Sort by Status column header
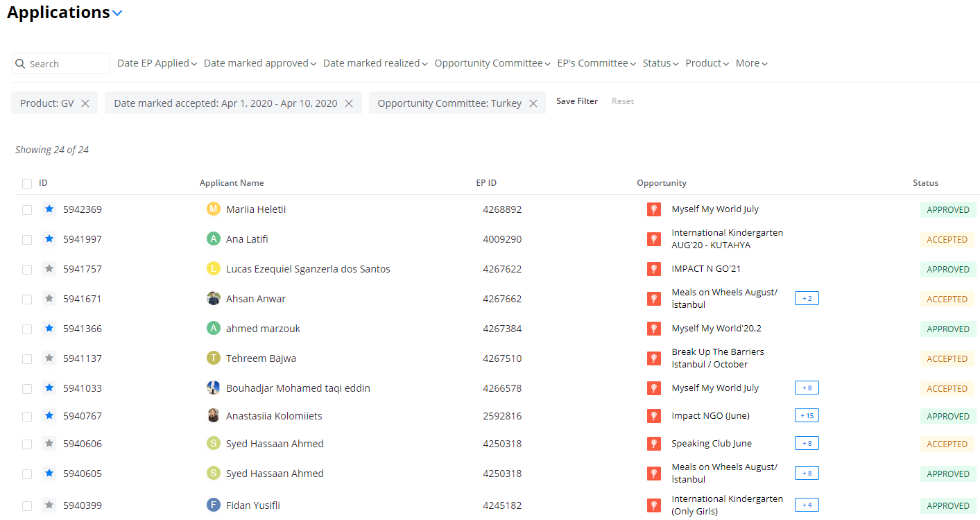Image resolution: width=980 pixels, height=520 pixels. tap(925, 183)
